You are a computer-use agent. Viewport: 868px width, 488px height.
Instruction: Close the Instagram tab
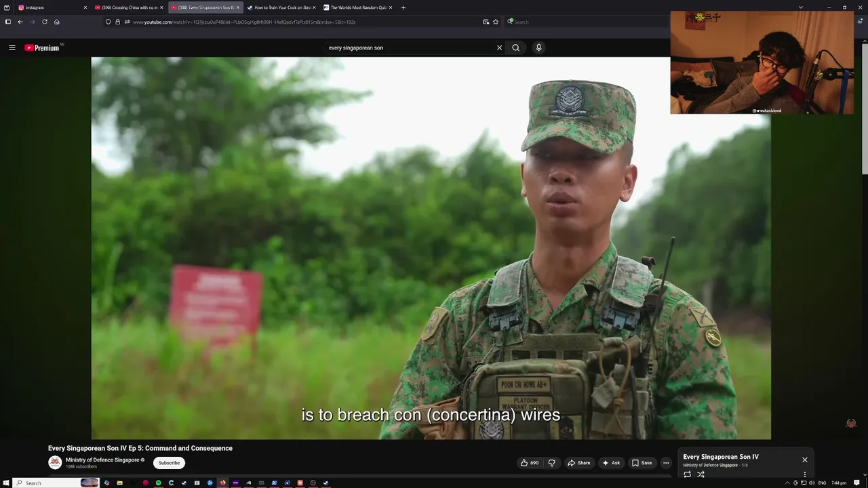[x=85, y=7]
